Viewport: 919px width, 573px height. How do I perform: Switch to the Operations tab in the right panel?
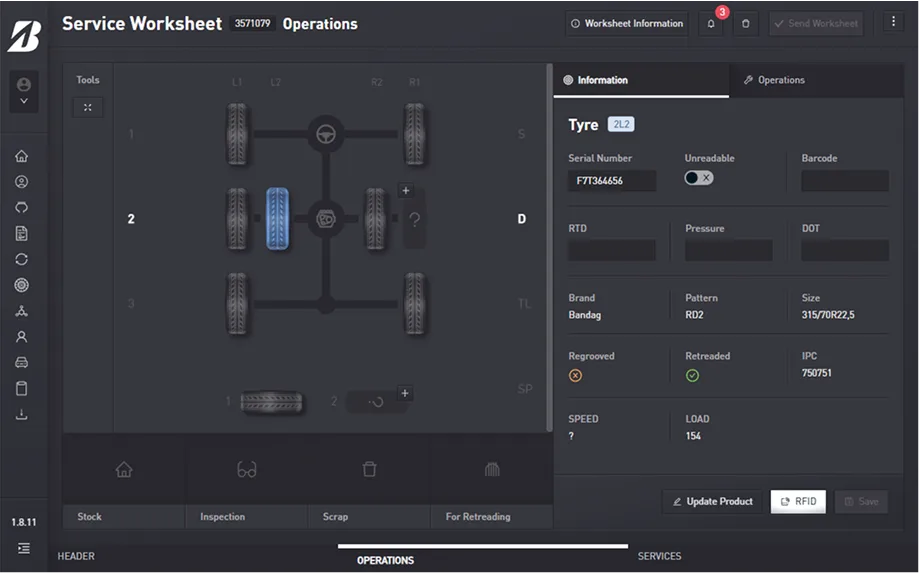tap(816, 80)
